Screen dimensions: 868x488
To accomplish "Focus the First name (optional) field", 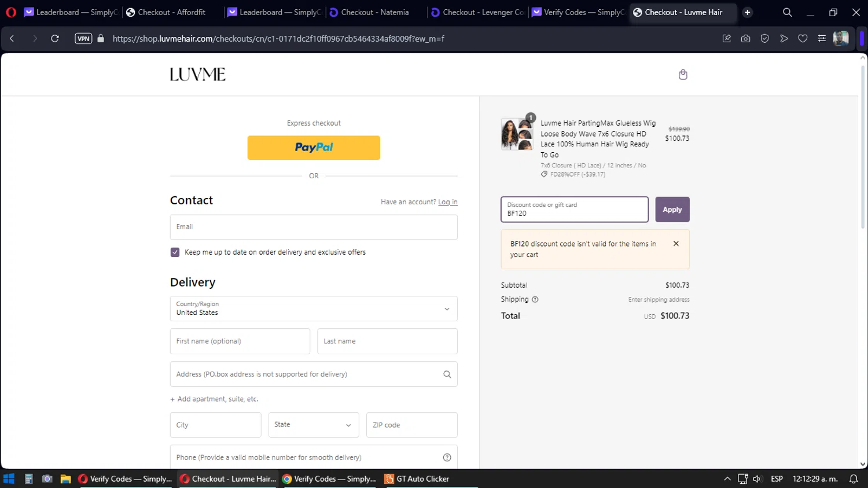I will coord(240,342).
